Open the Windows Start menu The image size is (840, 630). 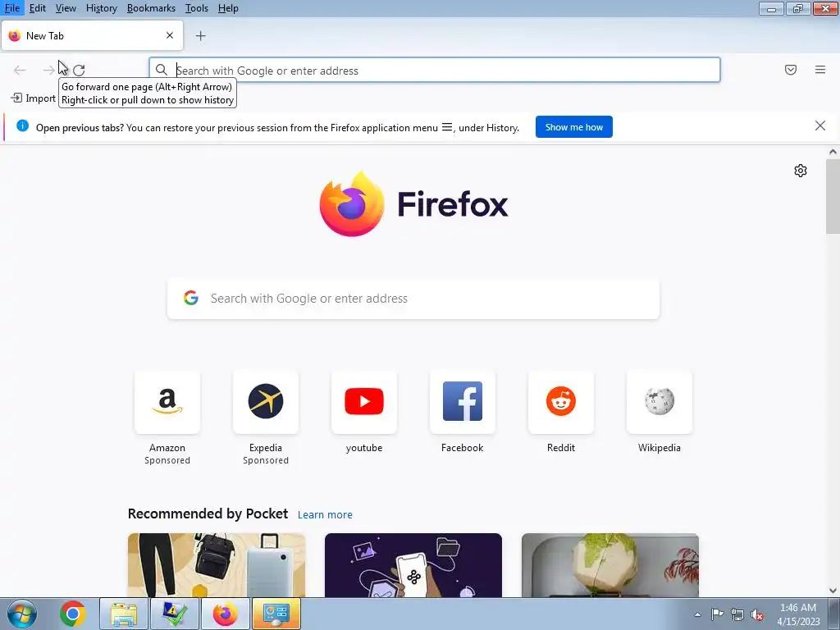click(22, 614)
